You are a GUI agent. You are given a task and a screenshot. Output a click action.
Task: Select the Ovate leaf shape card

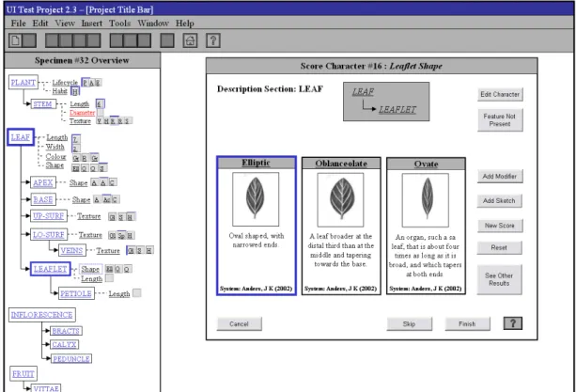[426, 226]
